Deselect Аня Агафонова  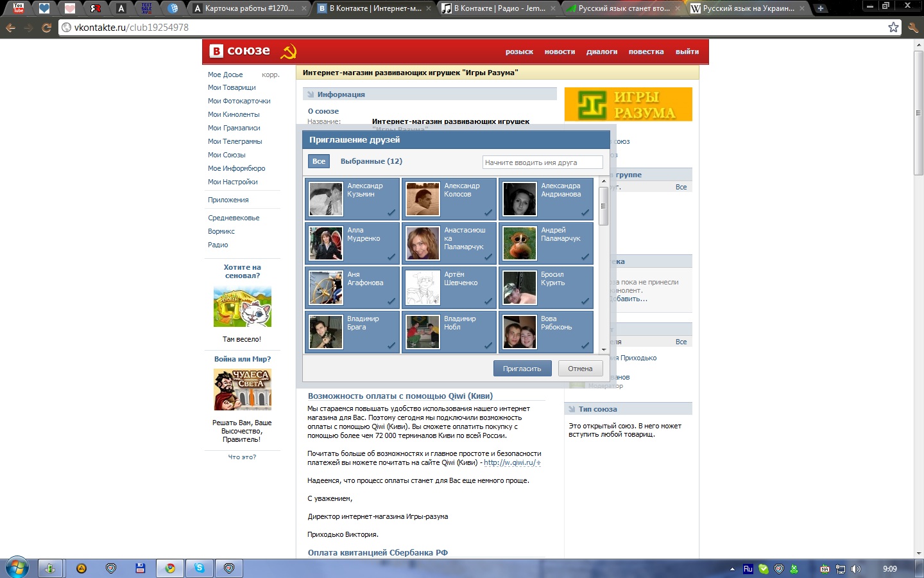point(352,288)
